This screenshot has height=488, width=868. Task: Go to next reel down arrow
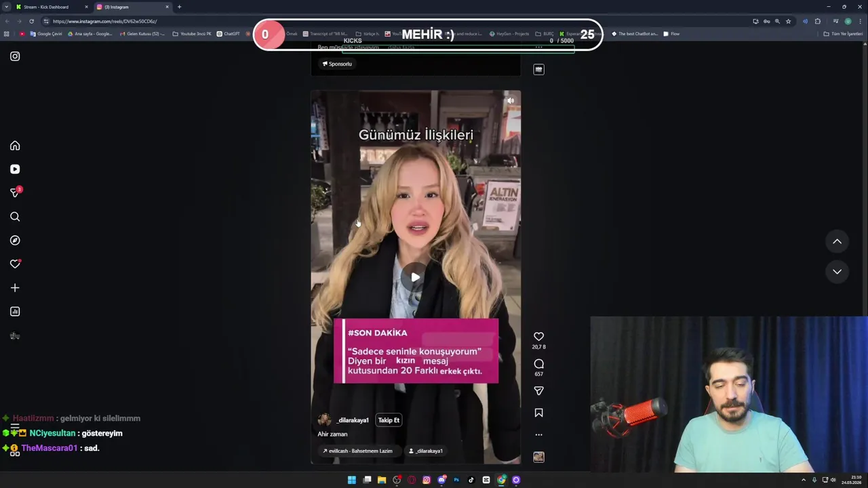pyautogui.click(x=837, y=271)
